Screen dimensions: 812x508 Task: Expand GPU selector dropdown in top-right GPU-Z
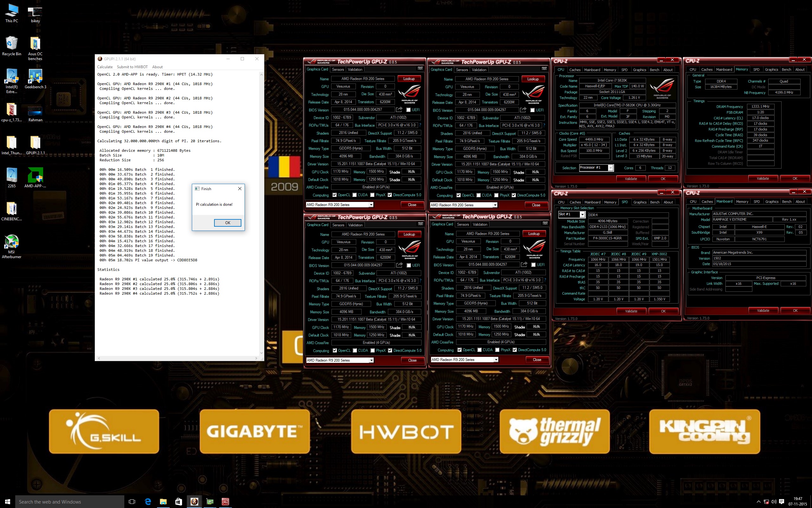point(495,205)
